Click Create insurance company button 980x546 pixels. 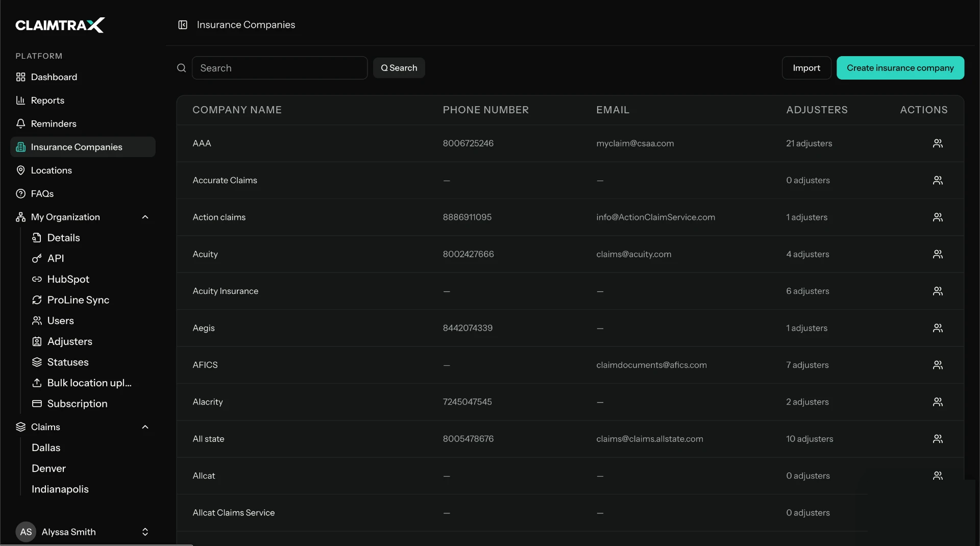900,68
